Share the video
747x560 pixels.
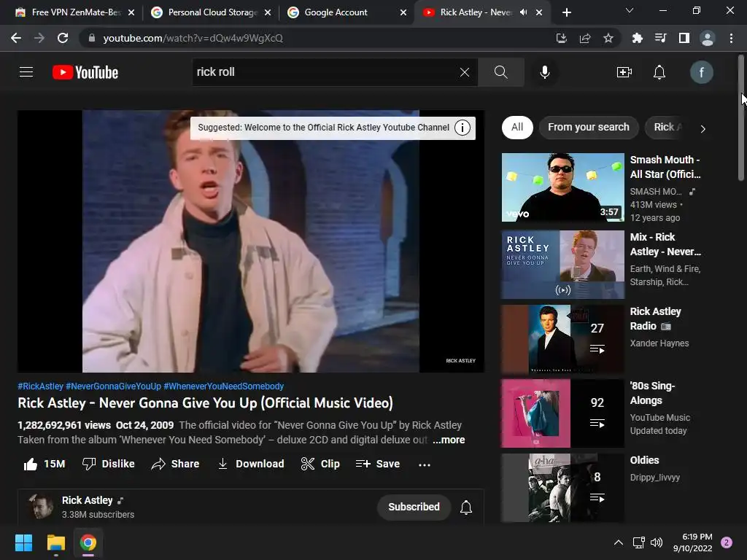pyautogui.click(x=175, y=464)
